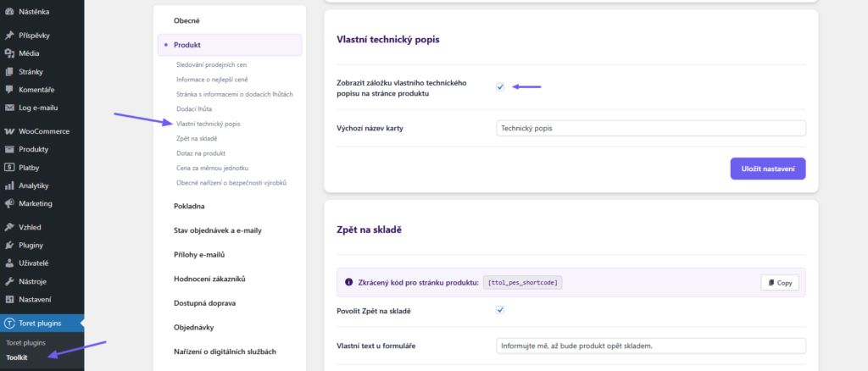Go to Dodací lhůta subsection
Screen dimensions: 868x371
tap(194, 109)
